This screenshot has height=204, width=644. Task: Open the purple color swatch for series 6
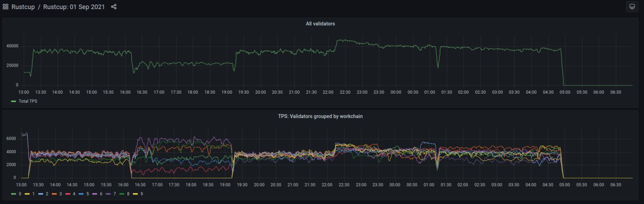point(95,193)
